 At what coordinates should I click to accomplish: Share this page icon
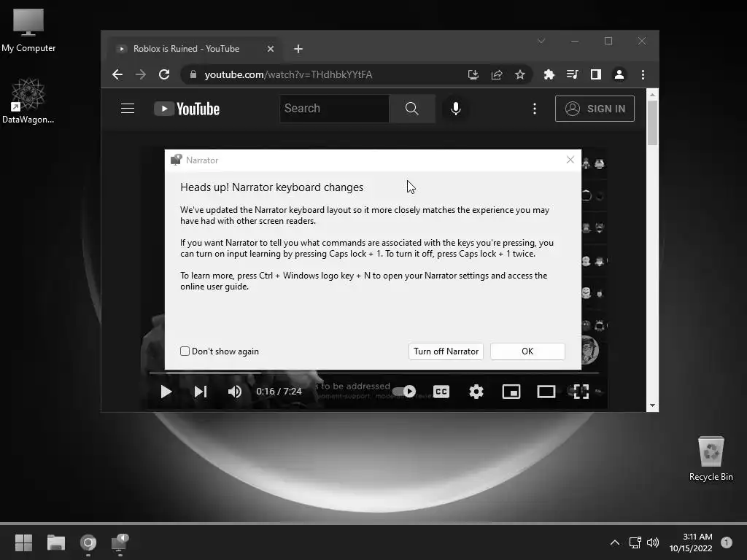click(x=497, y=75)
